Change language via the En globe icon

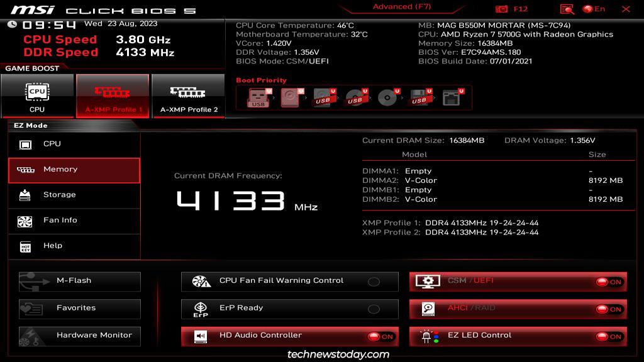tap(594, 9)
